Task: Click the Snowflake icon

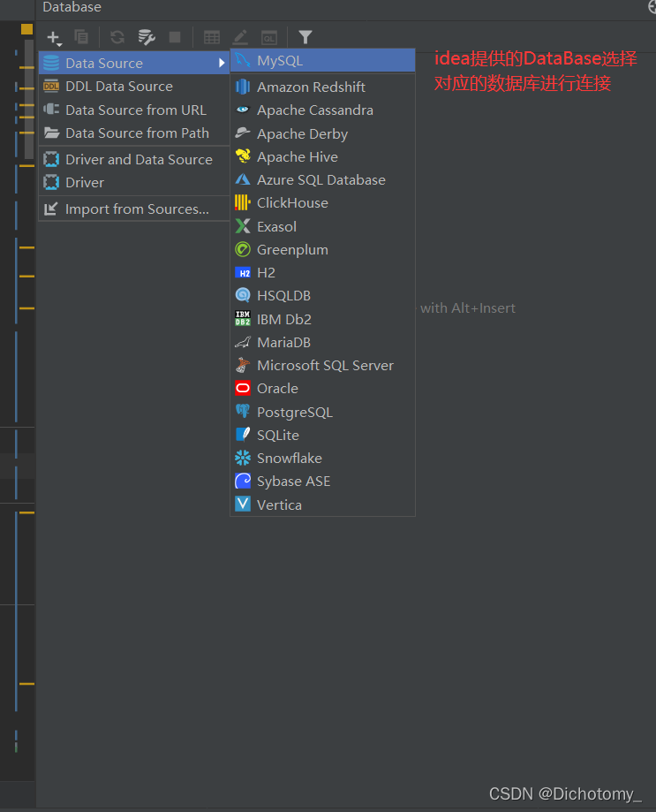Action: coord(243,458)
